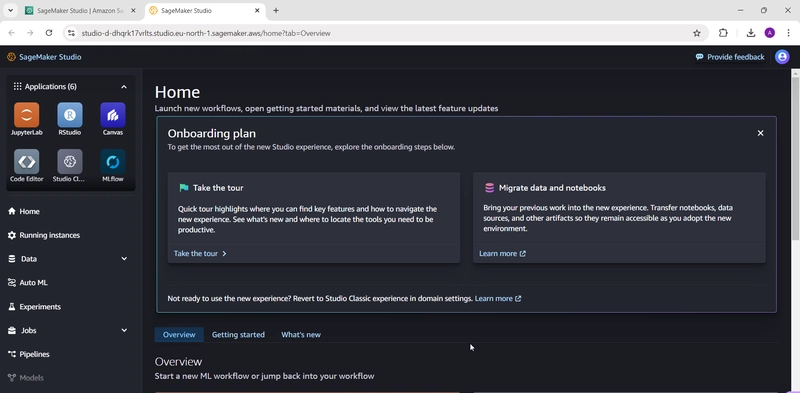Image resolution: width=800 pixels, height=393 pixels.
Task: Click the Jobs briefcase icon
Action: (x=12, y=331)
